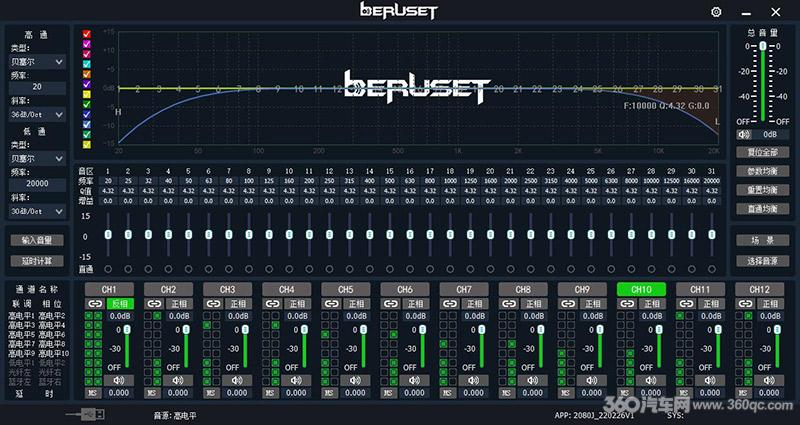800x425 pixels.
Task: Mute CH10 with its speaker icon
Action: click(651, 381)
